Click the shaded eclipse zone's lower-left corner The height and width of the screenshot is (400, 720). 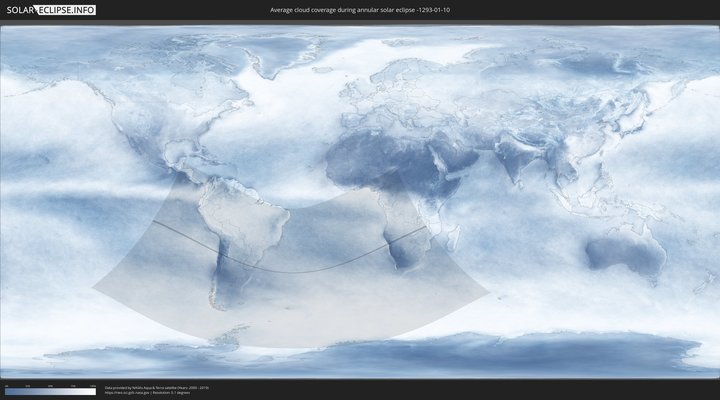(x=94, y=288)
